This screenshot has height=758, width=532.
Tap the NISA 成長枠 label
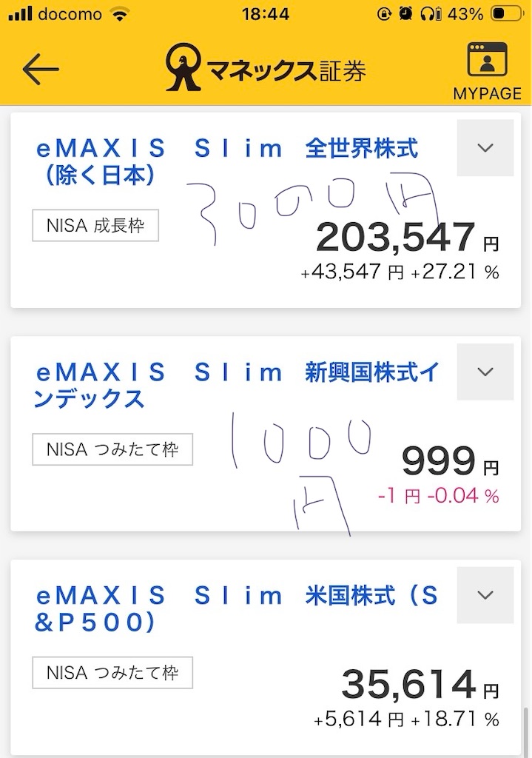pyautogui.click(x=95, y=225)
